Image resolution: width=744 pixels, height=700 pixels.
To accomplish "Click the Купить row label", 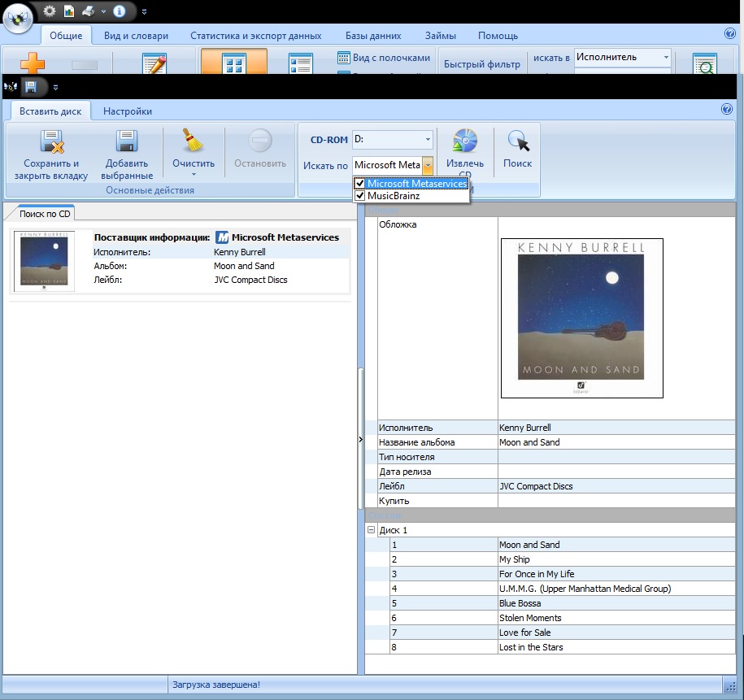I will (394, 501).
